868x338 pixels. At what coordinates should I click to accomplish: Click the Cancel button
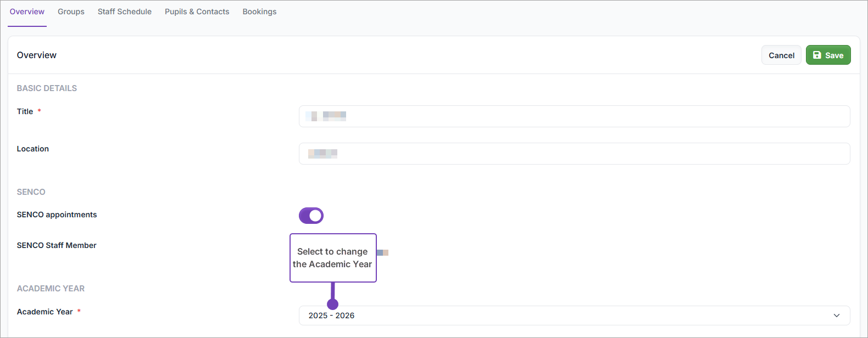(781, 55)
